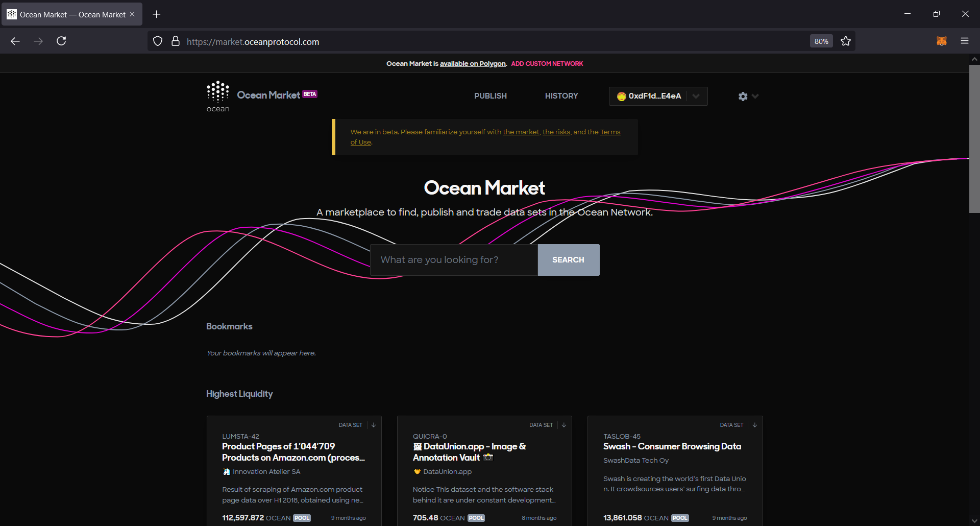Screen dimensions: 980x526
Task: Click the page vertical scrollbar thumb
Action: click(x=974, y=138)
